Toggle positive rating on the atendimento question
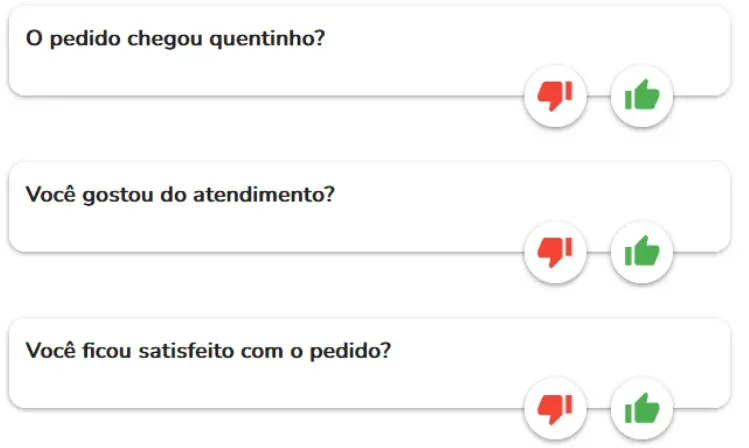749x448 pixels. [642, 252]
